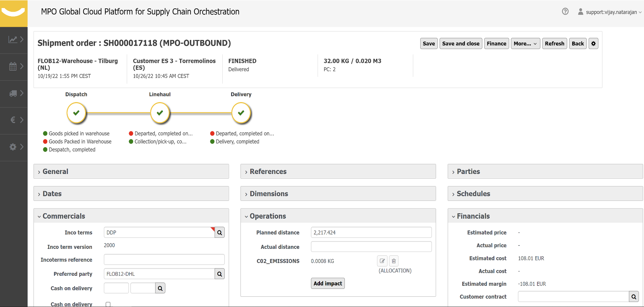The width and height of the screenshot is (644, 307).
Task: Search Preferred party lookup icon
Action: [220, 274]
